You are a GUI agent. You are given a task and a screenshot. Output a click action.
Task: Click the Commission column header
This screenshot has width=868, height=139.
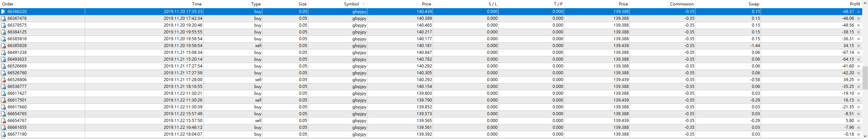(682, 4)
